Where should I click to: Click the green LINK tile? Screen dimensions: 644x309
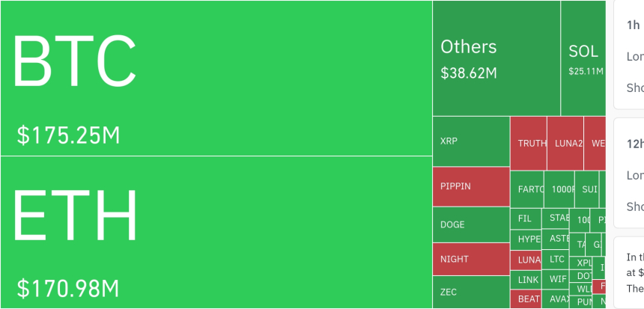[527, 280]
